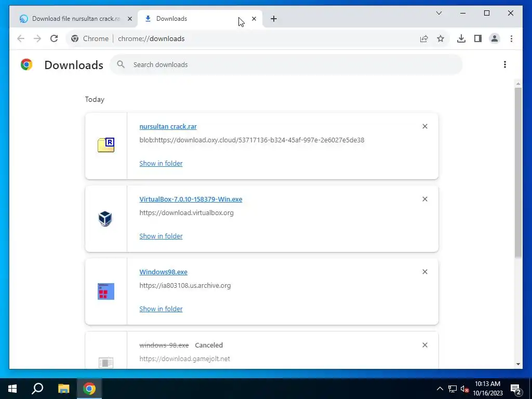Click the browser back arrow
This screenshot has width=532, height=399.
click(x=21, y=38)
